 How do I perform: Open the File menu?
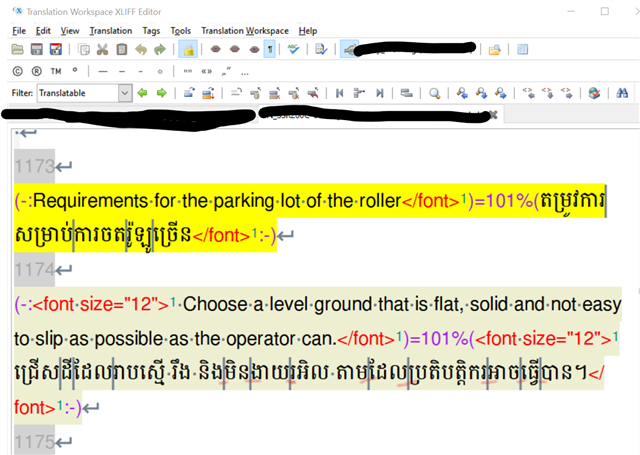19,31
